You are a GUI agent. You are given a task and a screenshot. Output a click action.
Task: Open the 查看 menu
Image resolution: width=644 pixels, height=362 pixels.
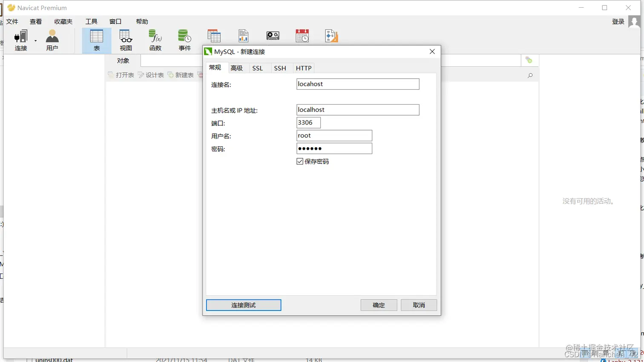[36, 22]
